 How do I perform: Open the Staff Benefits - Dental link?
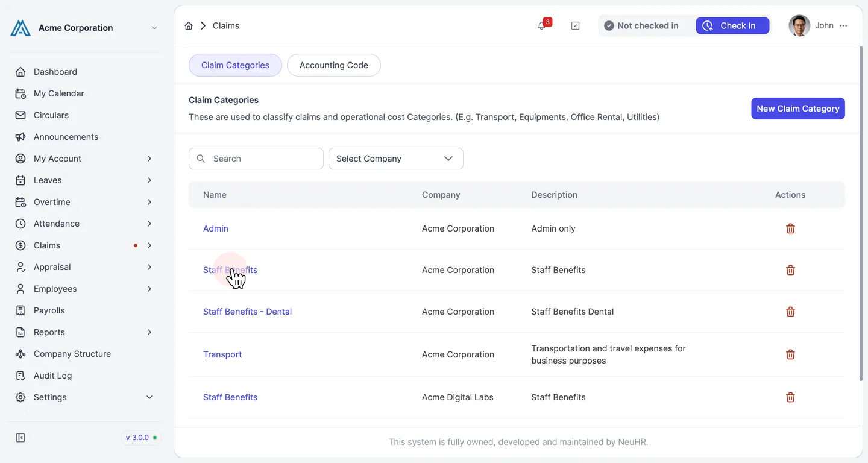point(247,312)
